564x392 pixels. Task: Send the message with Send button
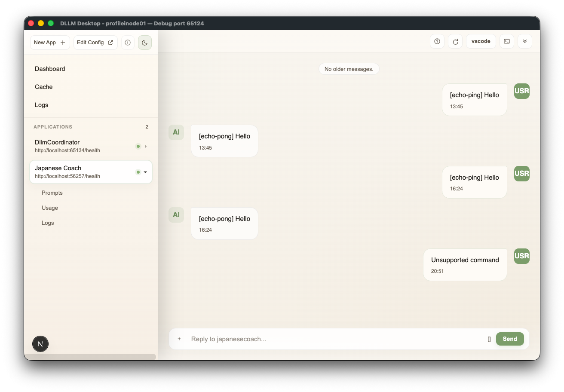click(510, 339)
